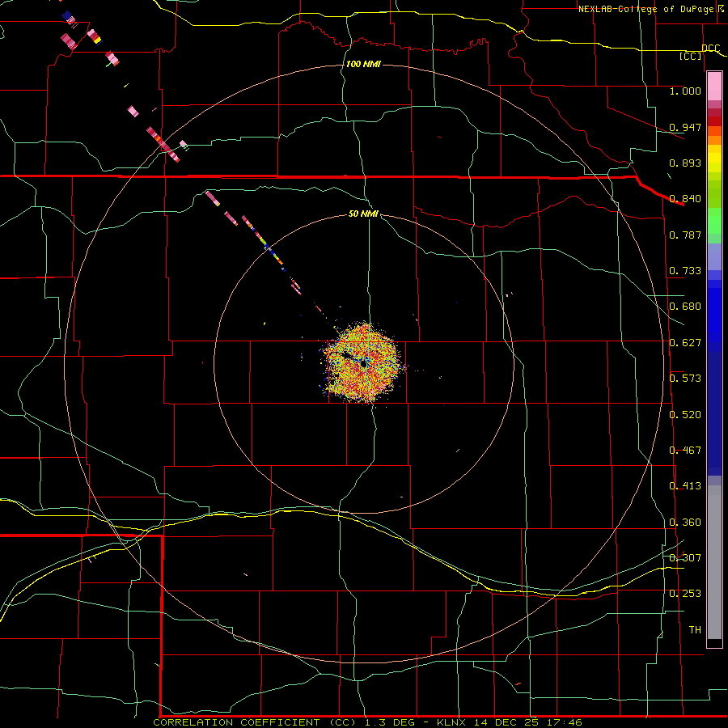Select the 0.520 legend value

[x=685, y=415]
